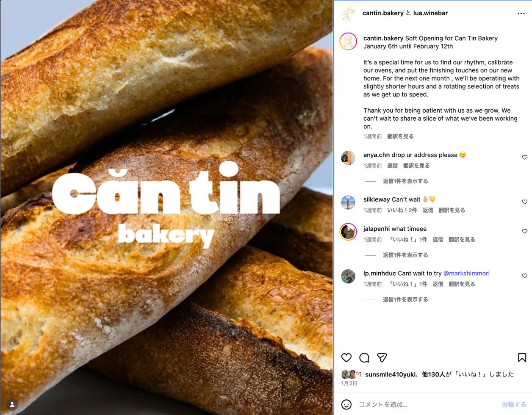Save post with the bookmark icon
The image size is (532, 415).
(x=522, y=358)
